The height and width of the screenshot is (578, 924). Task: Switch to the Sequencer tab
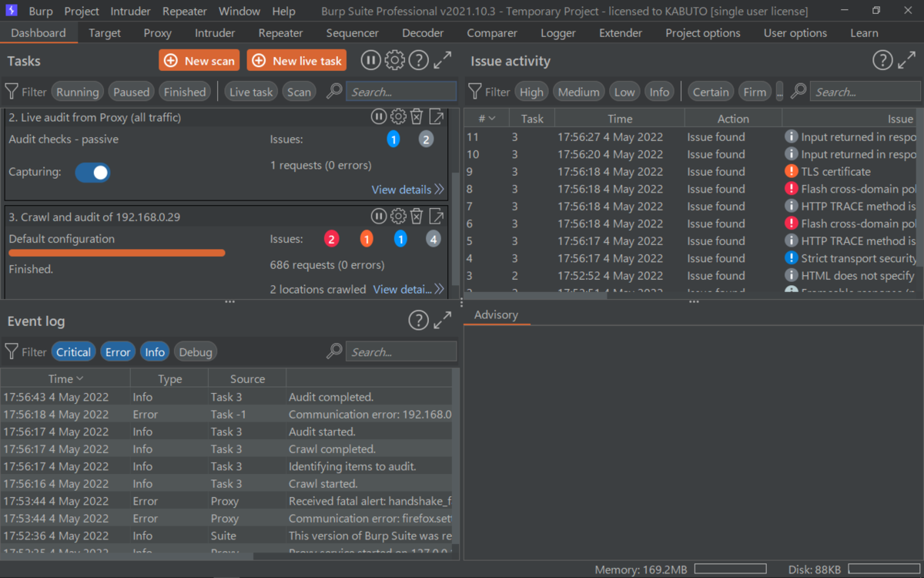[353, 33]
